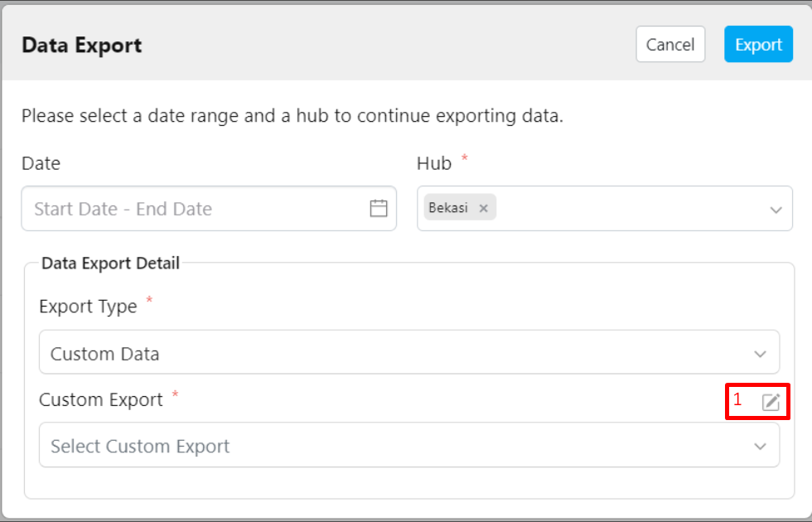812x522 pixels.
Task: Click the Start Date - End Date input
Action: [x=166, y=208]
